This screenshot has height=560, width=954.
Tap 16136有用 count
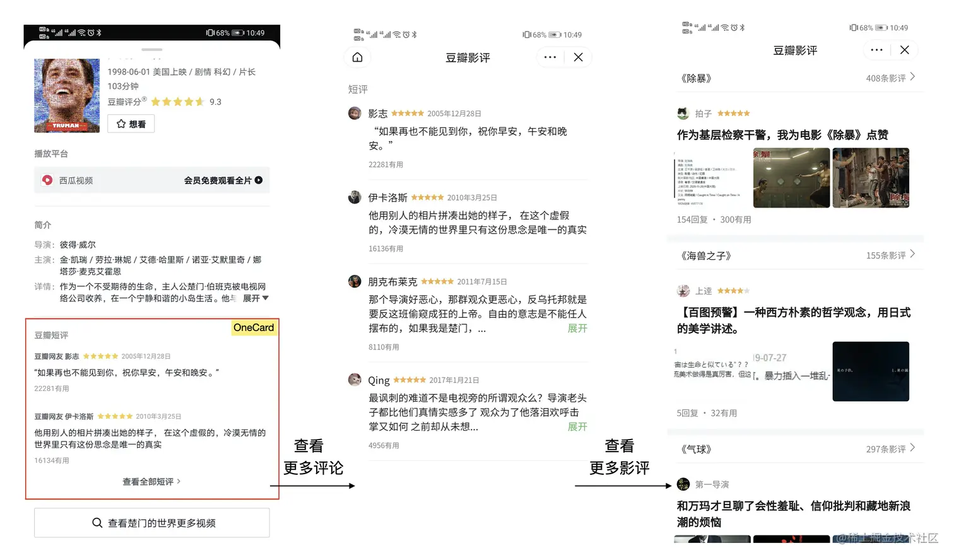coord(386,248)
